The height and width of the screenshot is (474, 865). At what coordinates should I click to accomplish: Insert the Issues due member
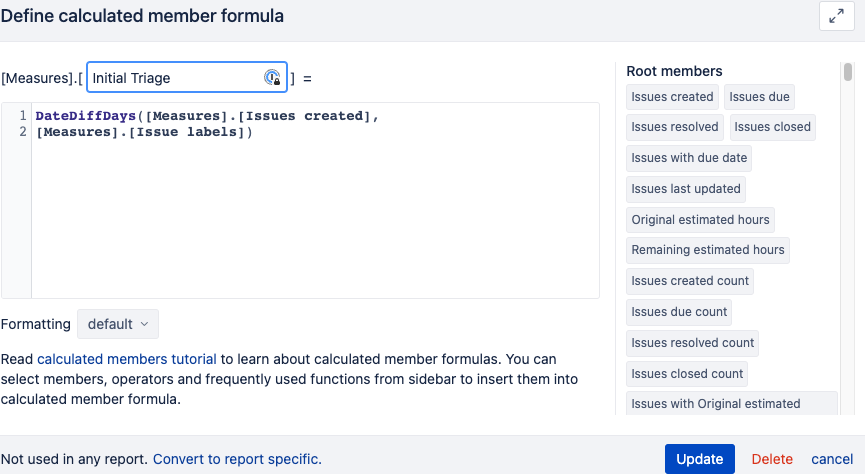pyautogui.click(x=759, y=97)
